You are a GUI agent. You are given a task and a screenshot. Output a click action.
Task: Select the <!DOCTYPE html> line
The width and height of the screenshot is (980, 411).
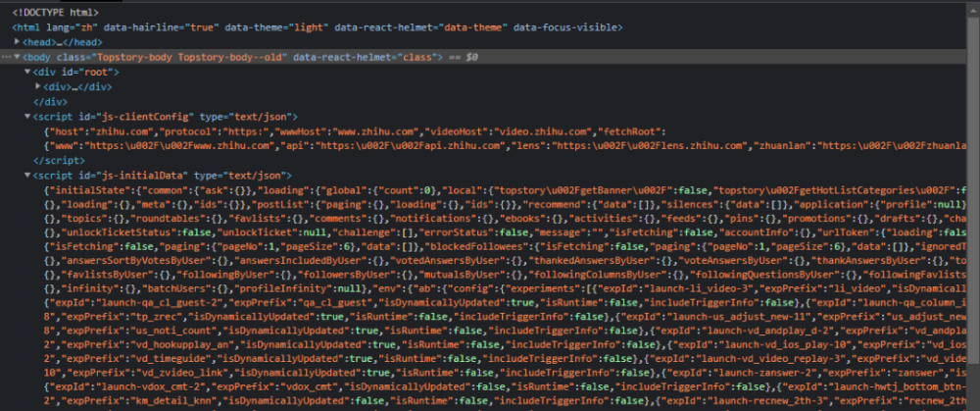point(55,12)
